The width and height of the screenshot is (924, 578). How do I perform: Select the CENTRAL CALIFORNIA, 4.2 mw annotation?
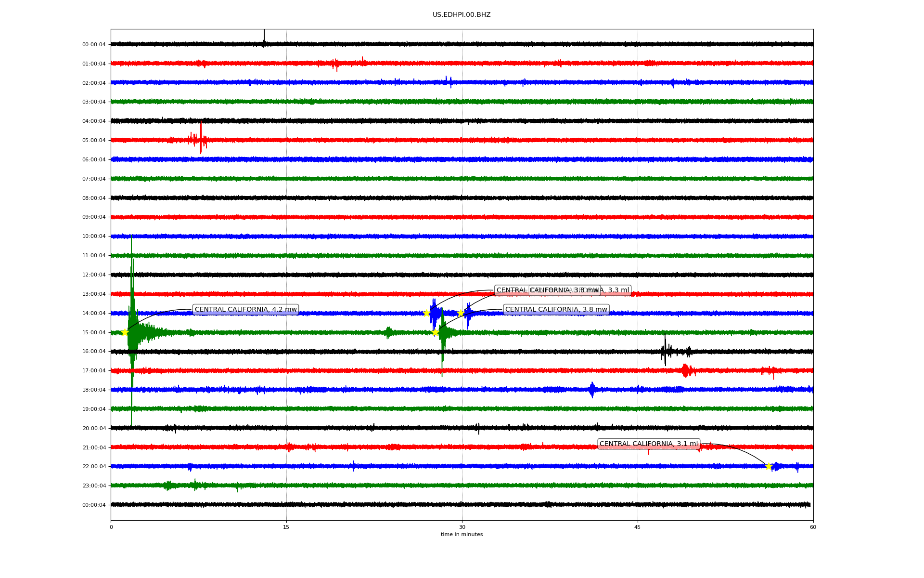click(x=245, y=310)
